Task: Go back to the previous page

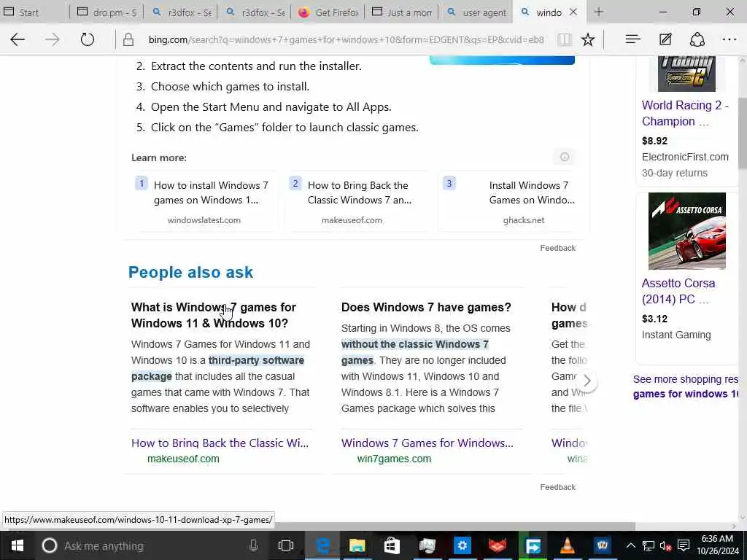Action: tap(18, 39)
